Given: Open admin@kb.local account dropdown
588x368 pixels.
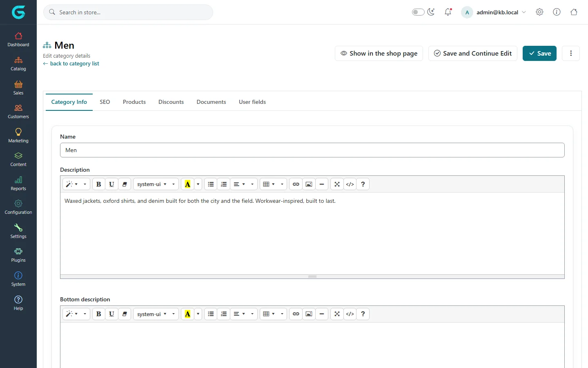Looking at the screenshot, I should click(494, 12).
